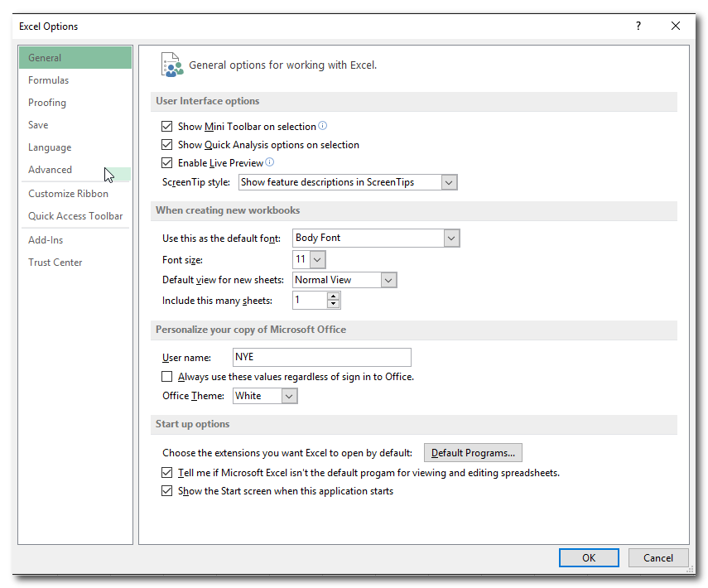The image size is (708, 588).
Task: Click the Help question mark icon
Action: [638, 26]
